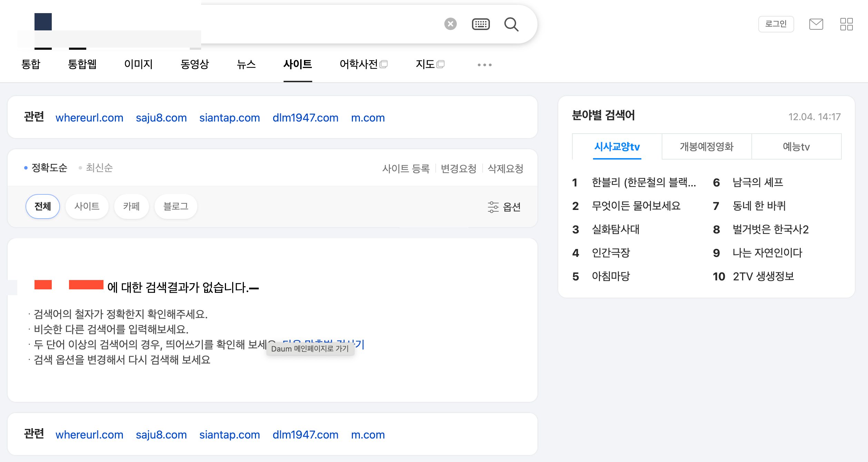
Task: Open siantap.com in the bottom related row
Action: [x=229, y=435]
